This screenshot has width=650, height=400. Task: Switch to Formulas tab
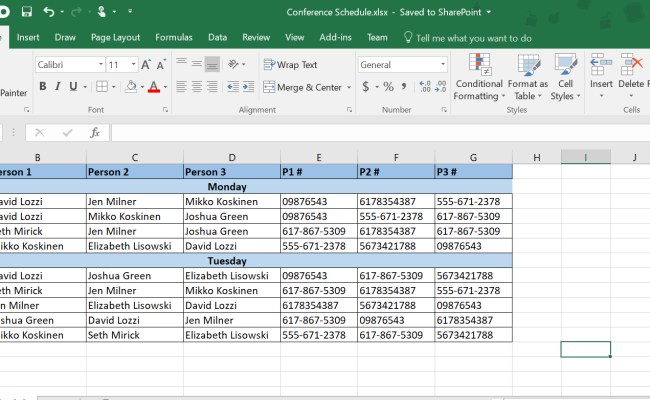174,37
